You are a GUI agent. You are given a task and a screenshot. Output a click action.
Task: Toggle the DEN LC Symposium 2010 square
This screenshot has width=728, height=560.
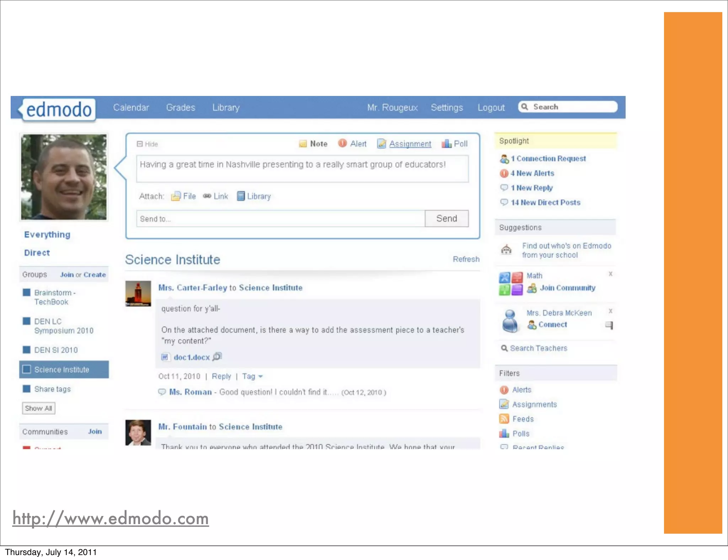point(27,321)
